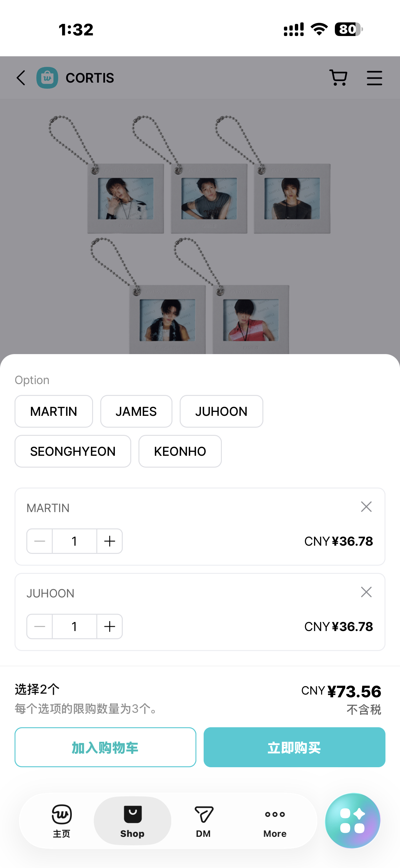Open the hamburger menu icon
The height and width of the screenshot is (868, 400).
pyautogui.click(x=374, y=78)
